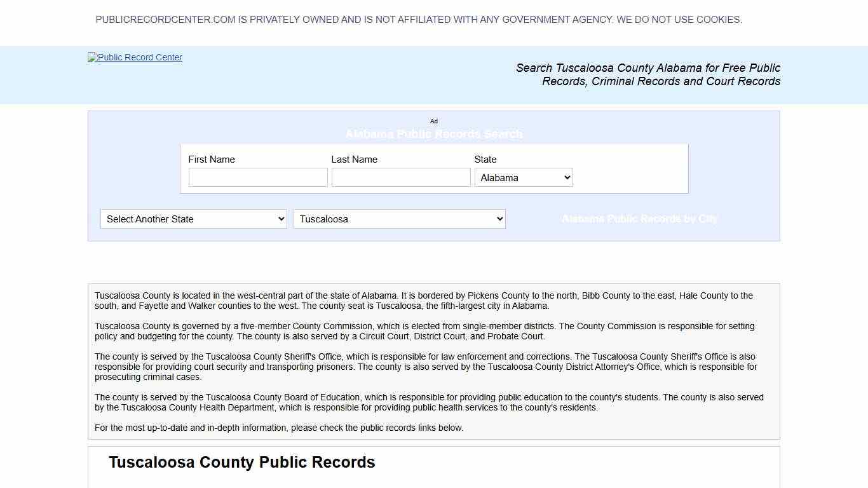Open the State dropdown showing Alabama
Screen dimensions: 868x488
pos(523,177)
